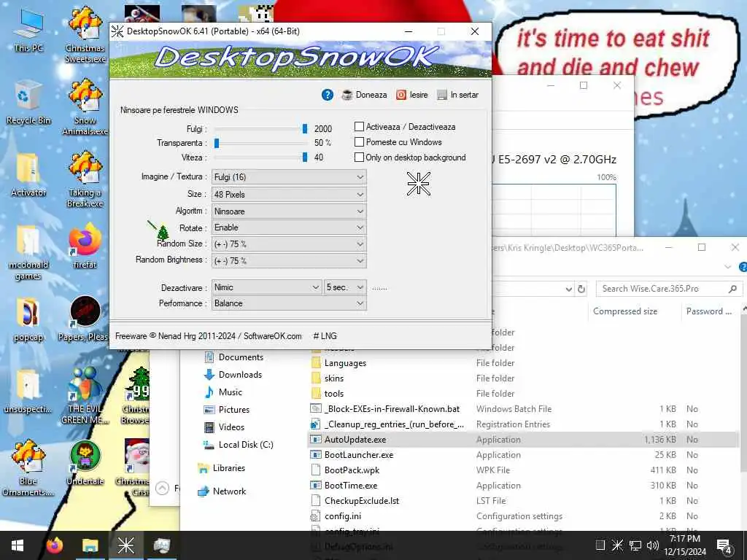Select Blue Ornaments desktop icon
Image resolution: width=747 pixels, height=560 pixels.
(28, 469)
